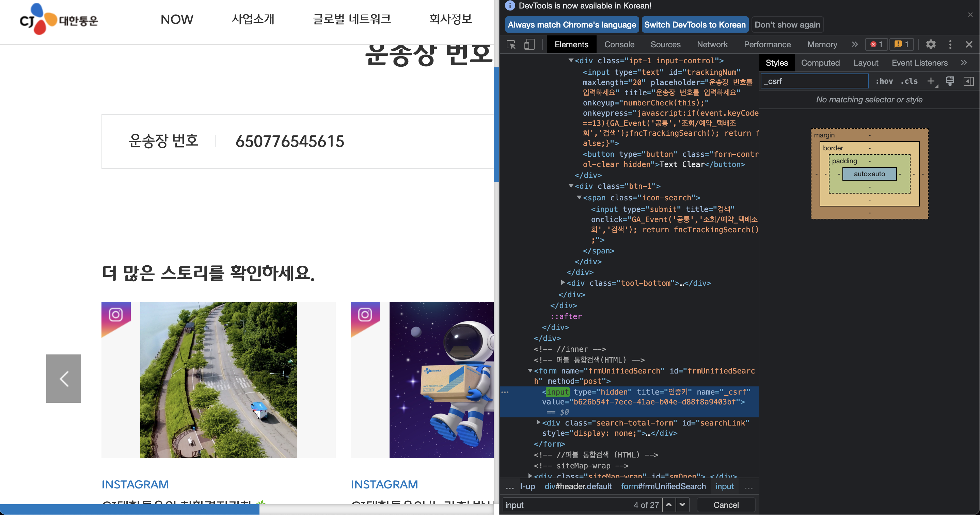Collapse the div class btn-1 node
The image size is (980, 515).
pos(571,186)
